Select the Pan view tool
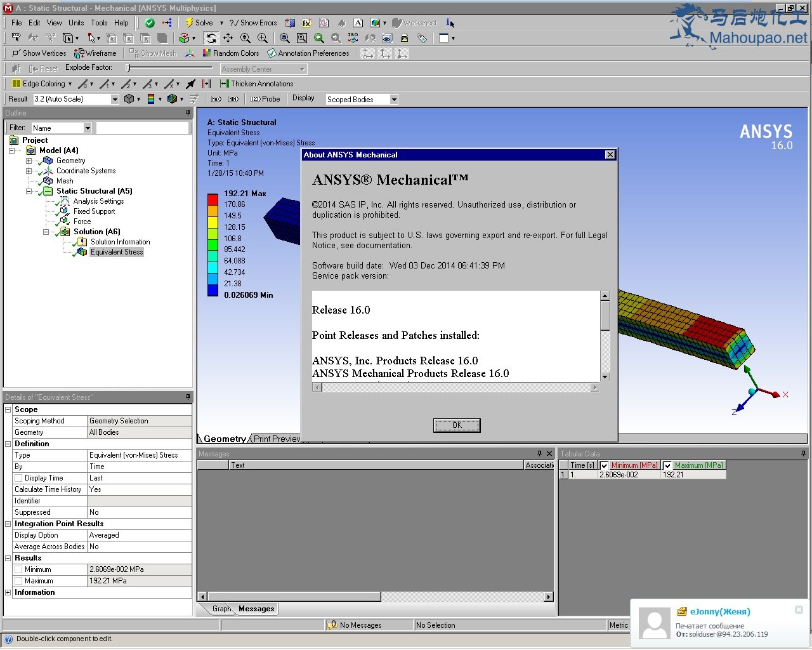This screenshot has height=650, width=812. pyautogui.click(x=228, y=38)
